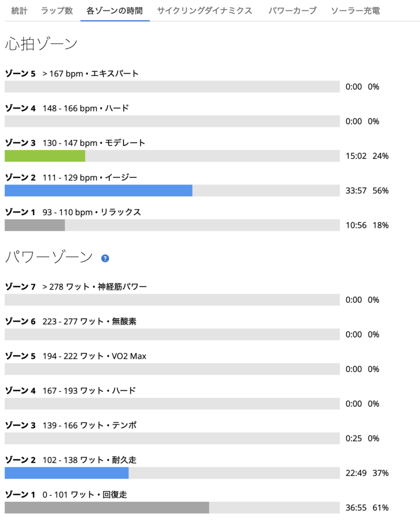
Task: Click the 心拍ゾーン heading
Action: click(41, 44)
